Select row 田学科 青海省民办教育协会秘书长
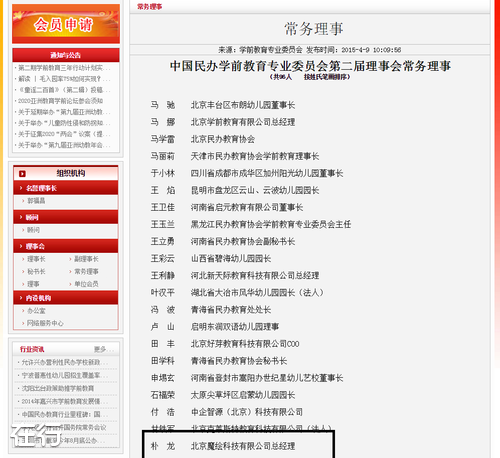Screen dimensions: 500x458 (x=219, y=361)
